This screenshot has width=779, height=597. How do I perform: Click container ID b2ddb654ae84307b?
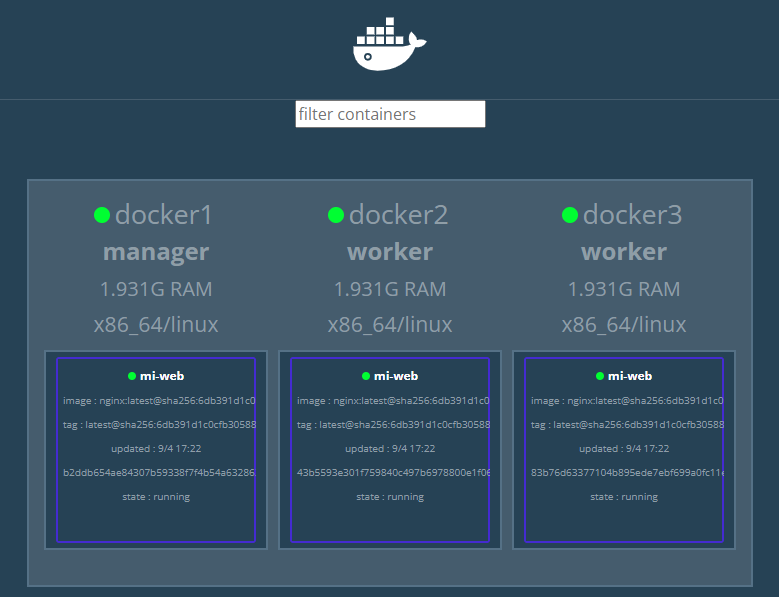pos(159,472)
